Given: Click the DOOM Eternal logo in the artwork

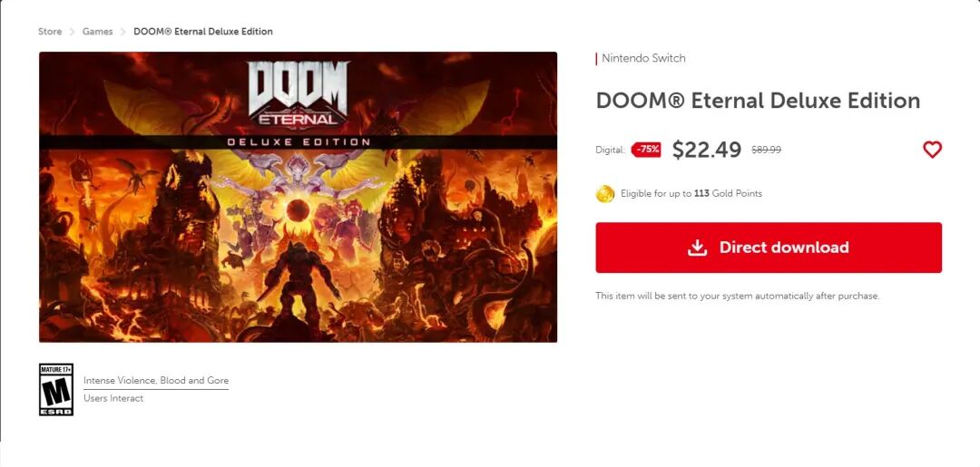Looking at the screenshot, I should point(299,95).
